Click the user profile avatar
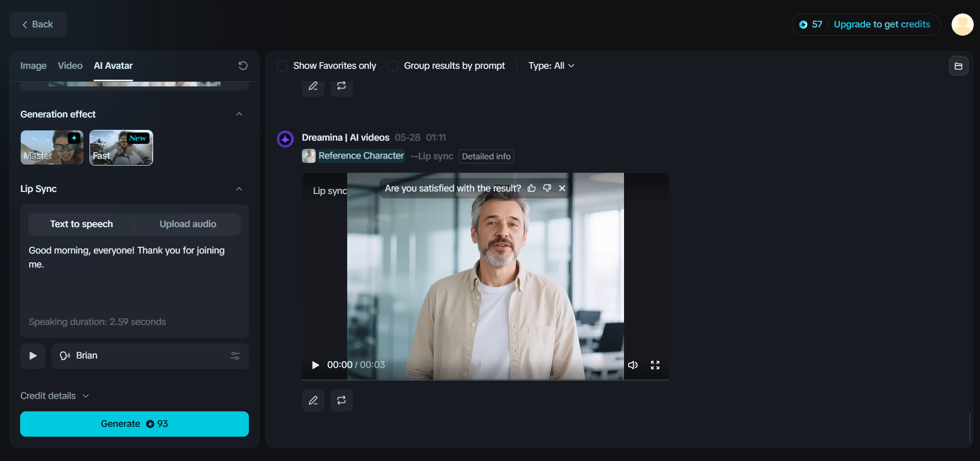Viewport: 980px width, 461px height. coord(962,24)
